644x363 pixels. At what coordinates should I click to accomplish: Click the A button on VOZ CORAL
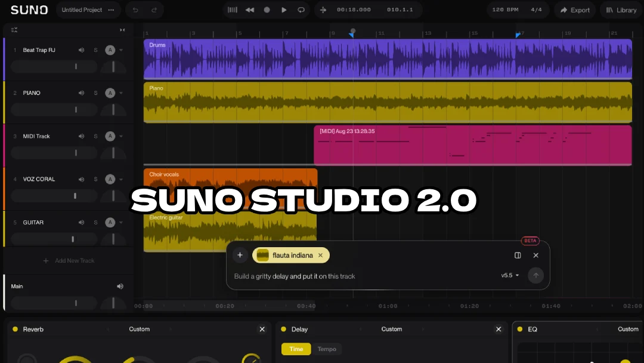pos(110,179)
